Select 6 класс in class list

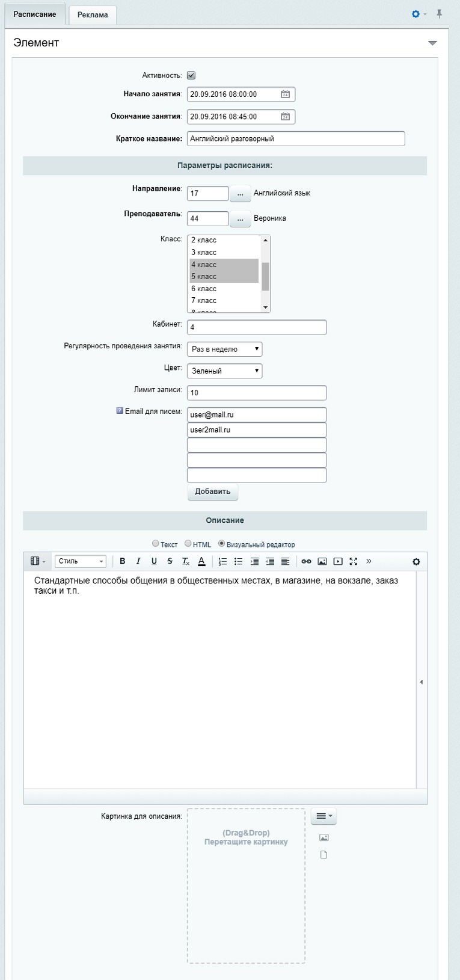tap(224, 289)
